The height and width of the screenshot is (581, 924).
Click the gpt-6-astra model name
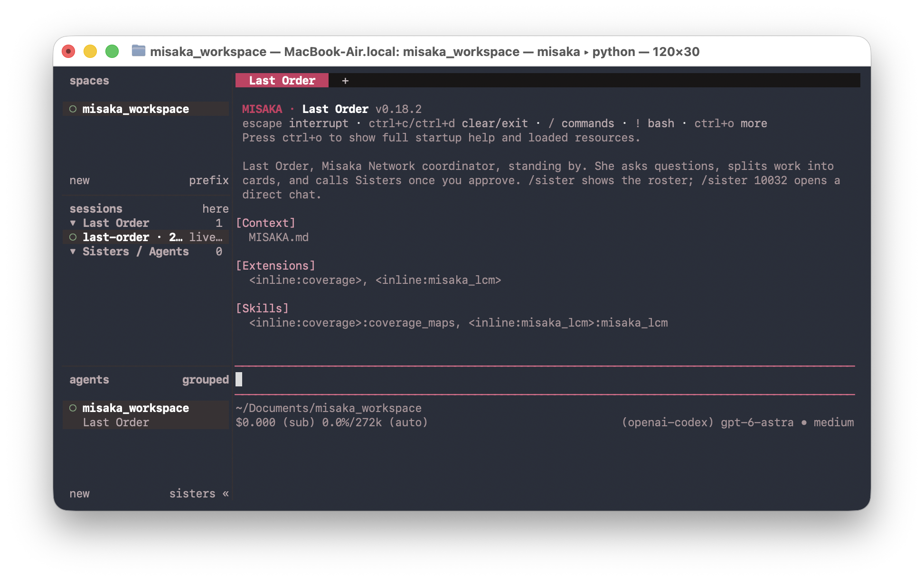click(x=757, y=422)
